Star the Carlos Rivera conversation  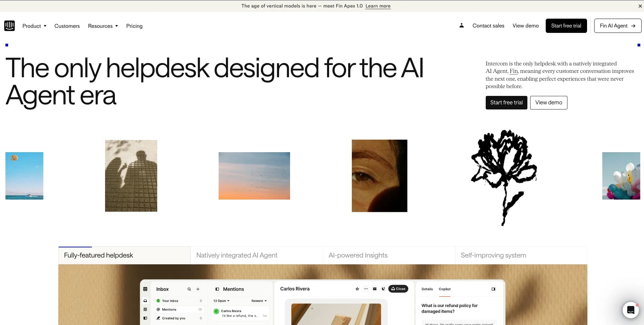(x=357, y=289)
